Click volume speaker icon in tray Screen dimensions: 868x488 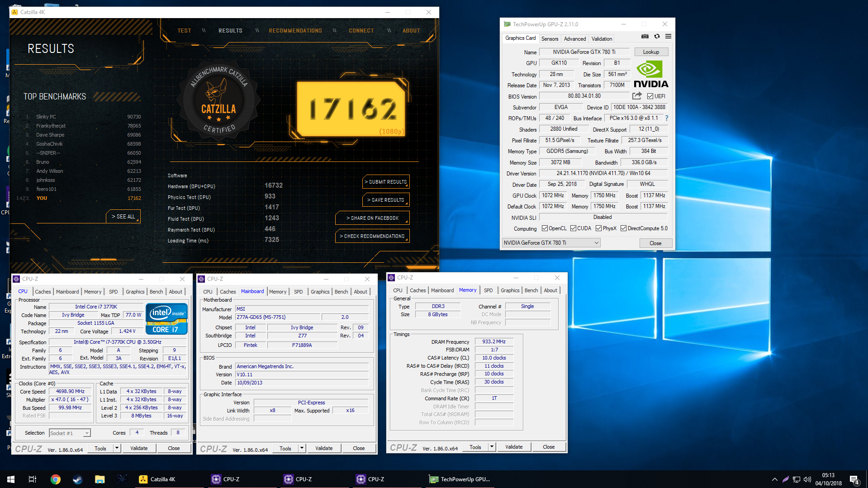pyautogui.click(x=807, y=479)
